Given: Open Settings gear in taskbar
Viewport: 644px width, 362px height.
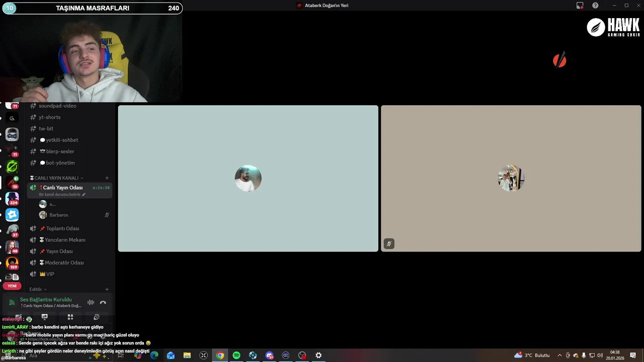Looking at the screenshot, I should coord(318,355).
